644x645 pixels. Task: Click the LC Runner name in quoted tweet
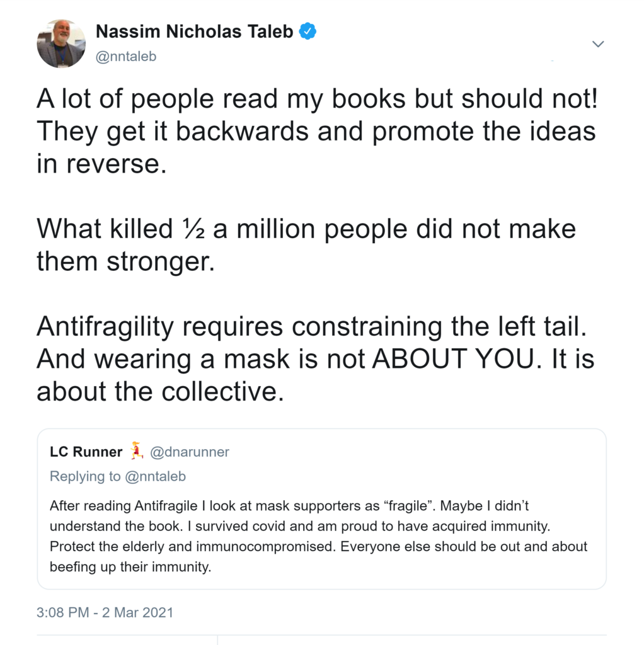click(86, 452)
